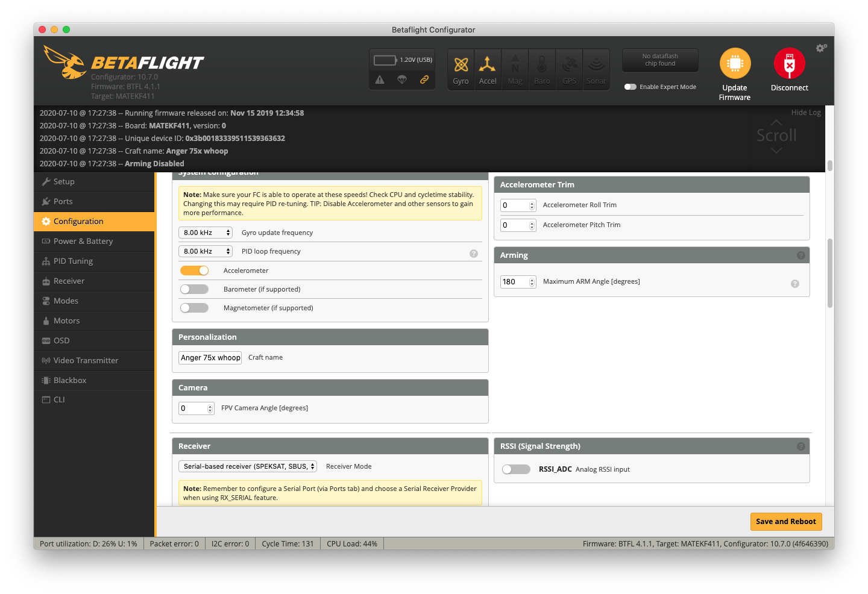
Task: Click the failsafe parachute icon
Action: 402,80
